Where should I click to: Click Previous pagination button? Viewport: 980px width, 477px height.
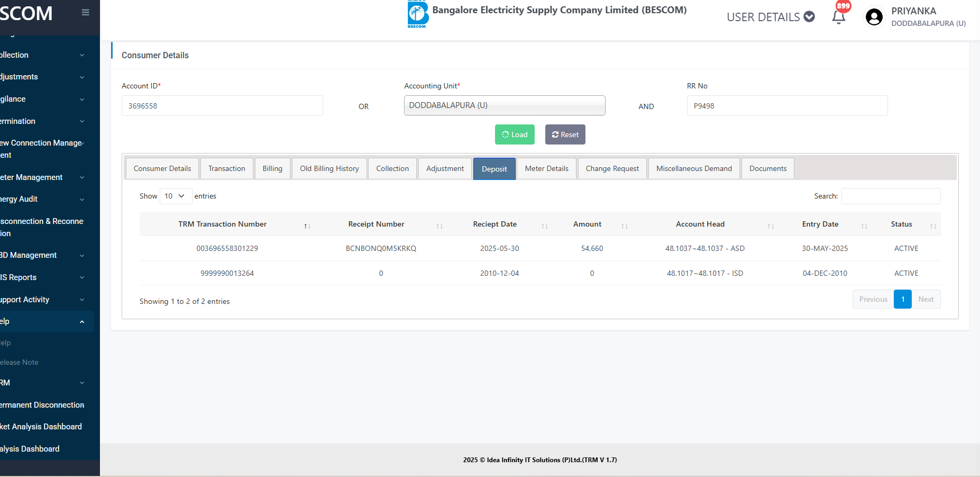[x=873, y=299]
